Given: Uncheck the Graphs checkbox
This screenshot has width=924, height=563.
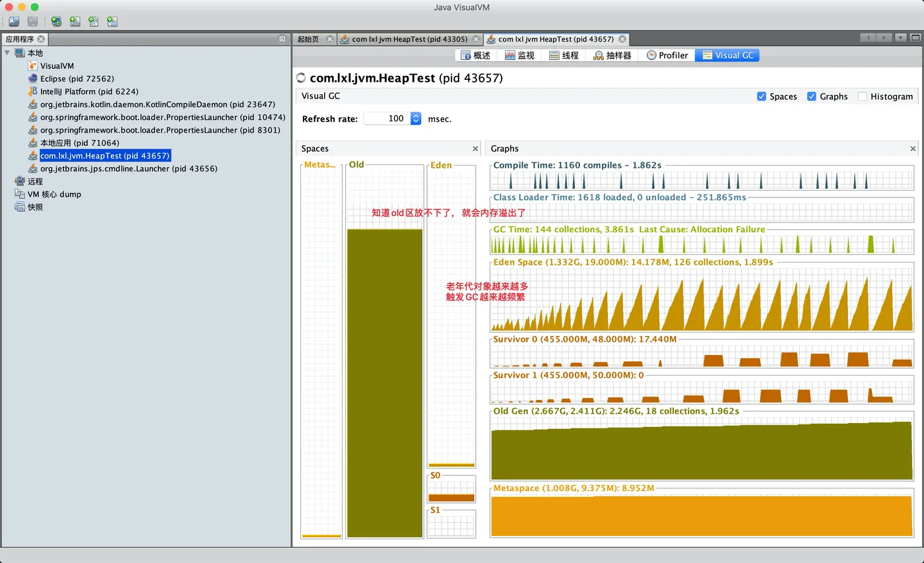Looking at the screenshot, I should pyautogui.click(x=812, y=96).
